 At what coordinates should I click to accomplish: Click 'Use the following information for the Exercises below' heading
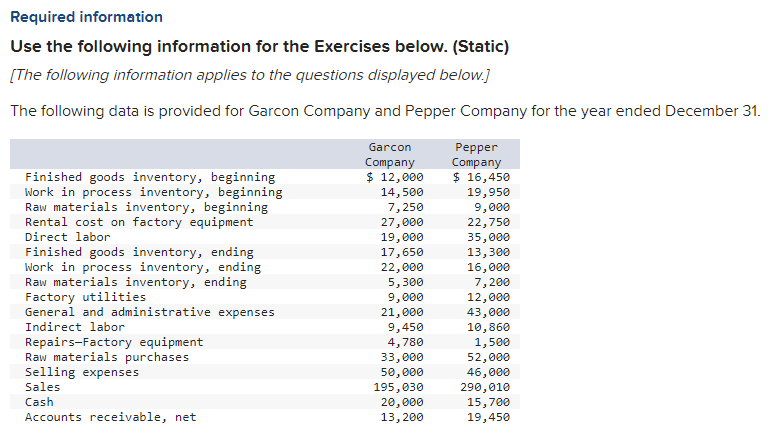point(259,47)
